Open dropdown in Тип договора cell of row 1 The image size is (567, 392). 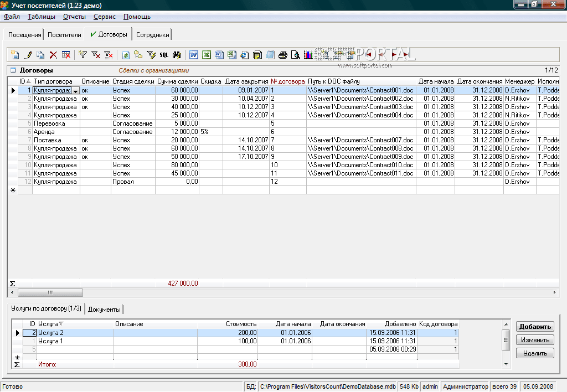[76, 90]
